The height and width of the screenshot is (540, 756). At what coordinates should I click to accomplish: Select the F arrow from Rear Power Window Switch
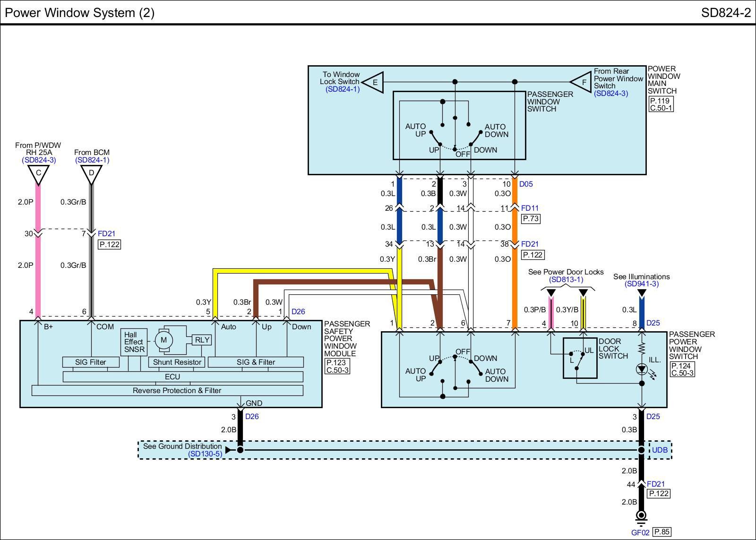click(583, 82)
